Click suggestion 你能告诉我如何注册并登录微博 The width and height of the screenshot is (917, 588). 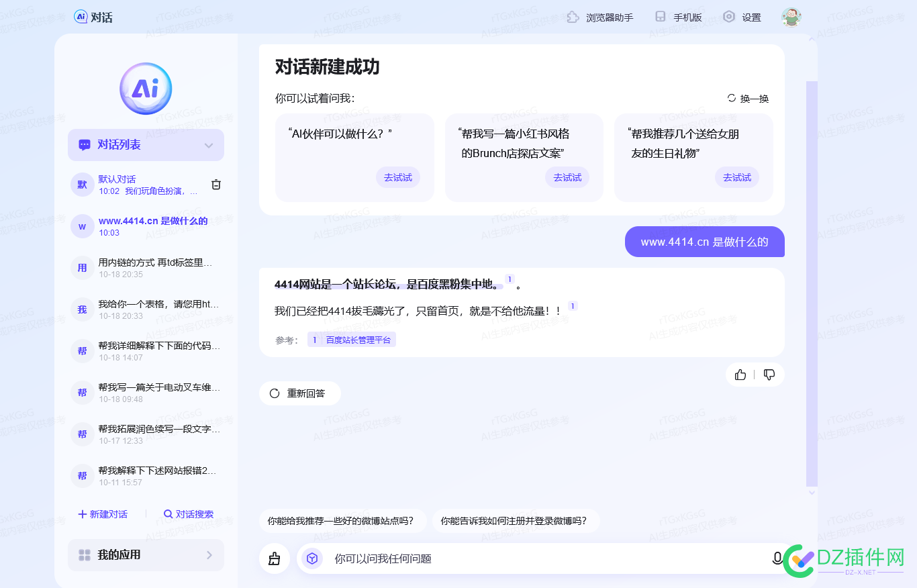coord(516,520)
